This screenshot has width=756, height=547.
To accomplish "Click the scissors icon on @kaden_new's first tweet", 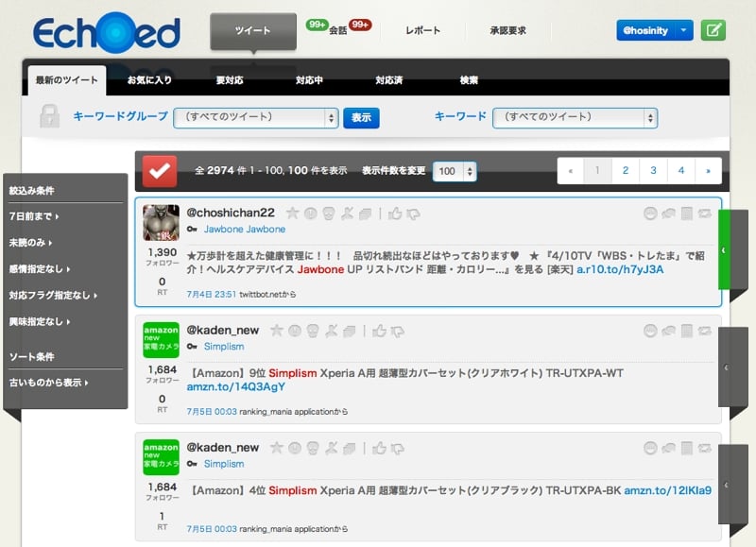I will pos(330,331).
